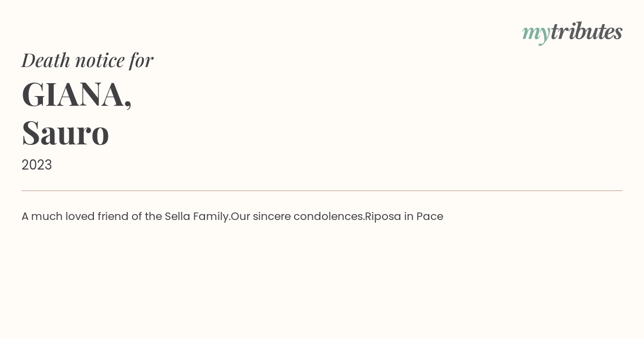
Task: Click the first name "Sauro" heading
Action: click(65, 133)
